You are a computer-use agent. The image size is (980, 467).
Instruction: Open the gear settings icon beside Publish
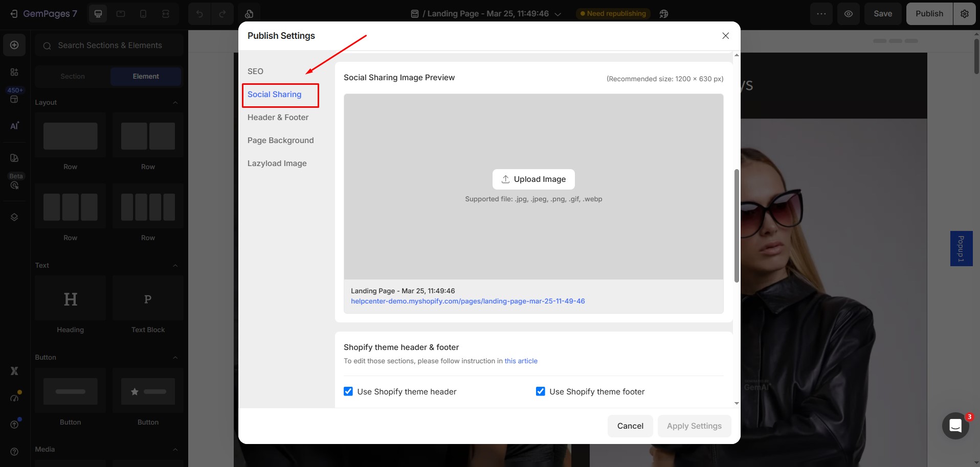(x=965, y=14)
